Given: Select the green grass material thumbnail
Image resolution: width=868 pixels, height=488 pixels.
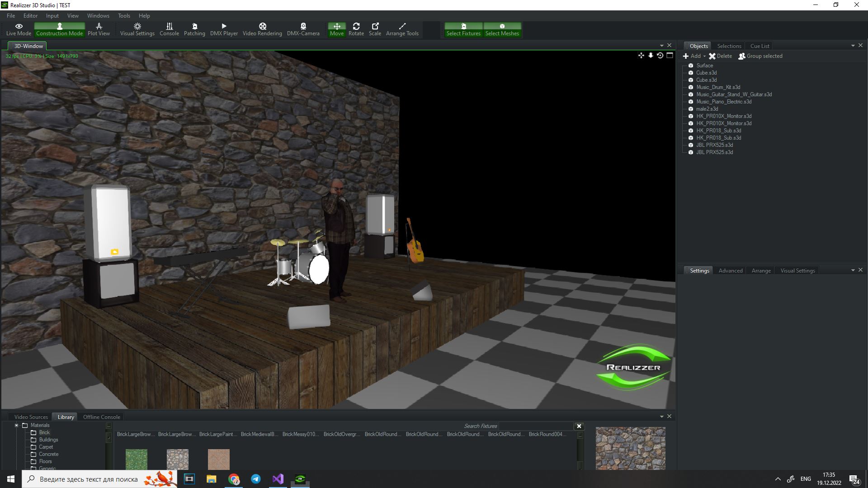Looking at the screenshot, I should click(x=136, y=459).
